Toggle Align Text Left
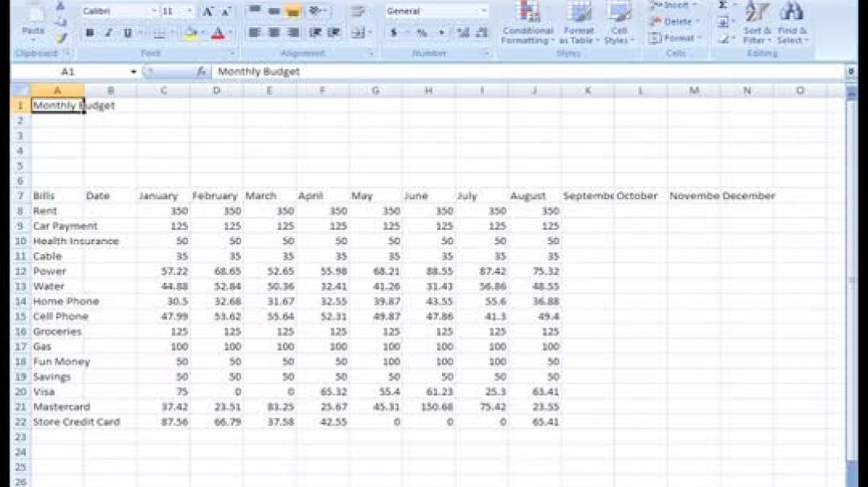868x487 pixels. tap(254, 32)
